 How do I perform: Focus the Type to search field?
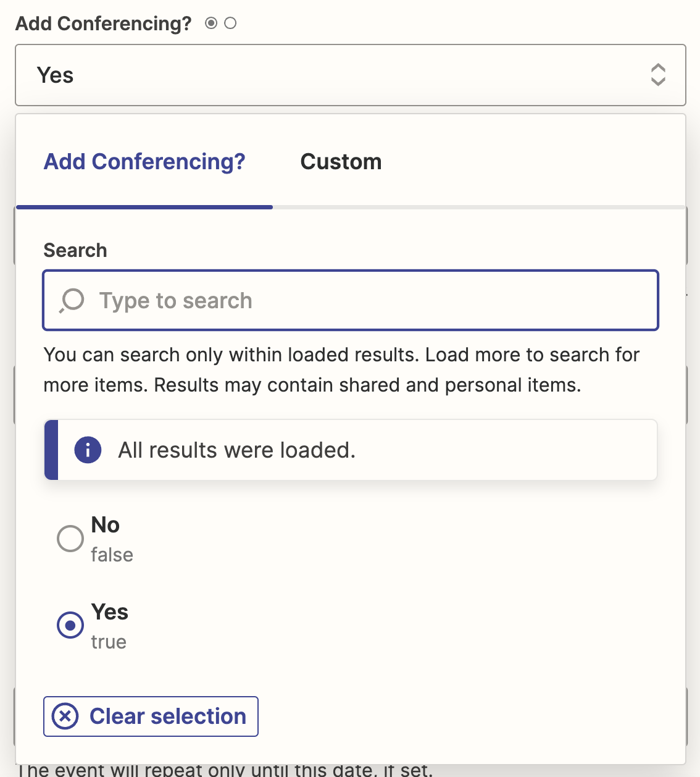click(370, 301)
